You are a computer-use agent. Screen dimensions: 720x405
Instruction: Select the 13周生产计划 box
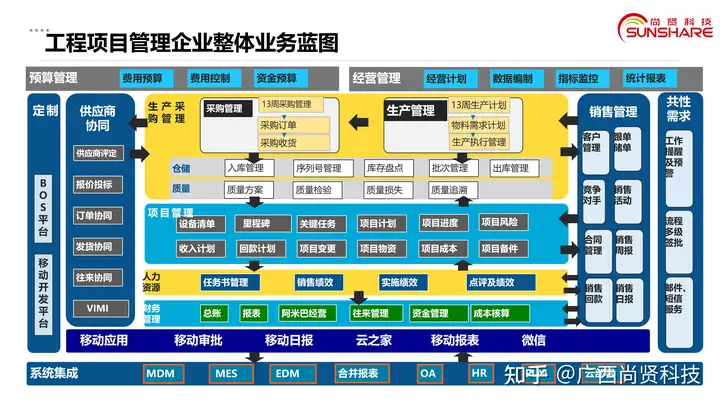478,105
